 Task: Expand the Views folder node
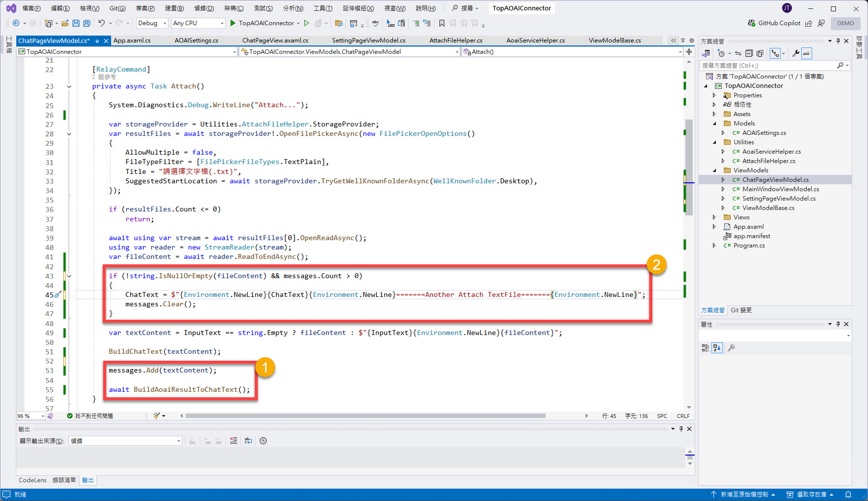click(x=714, y=217)
